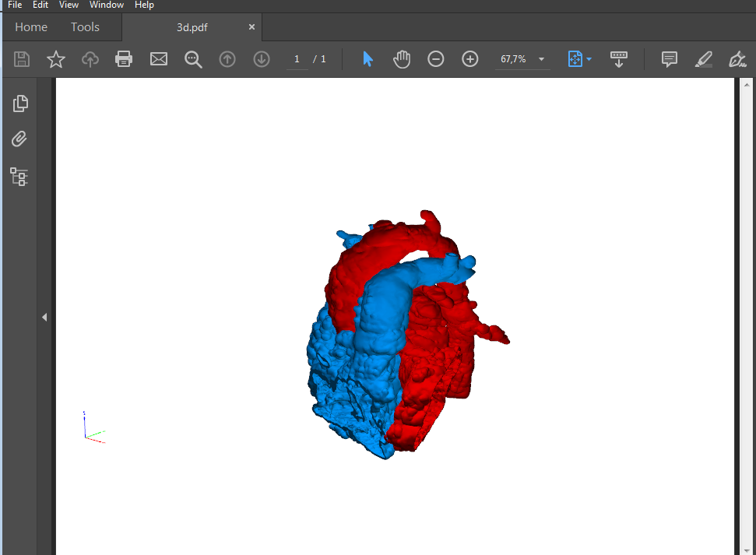This screenshot has width=756, height=555.
Task: Select the Highlight text pen tool
Action: click(x=704, y=59)
